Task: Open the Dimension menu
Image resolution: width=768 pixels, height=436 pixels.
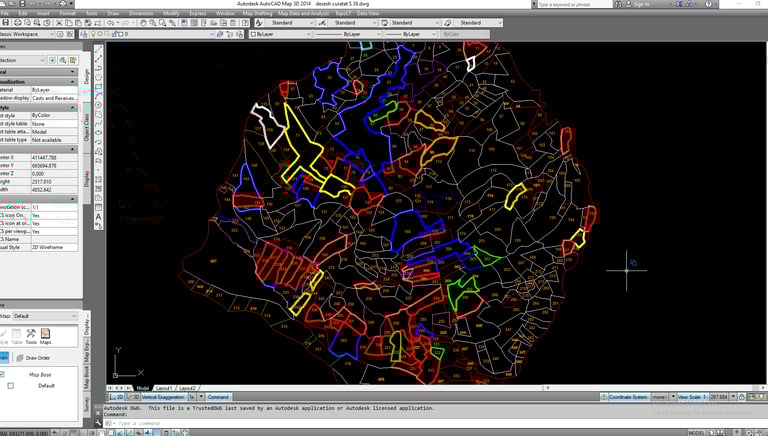Action: [x=141, y=13]
